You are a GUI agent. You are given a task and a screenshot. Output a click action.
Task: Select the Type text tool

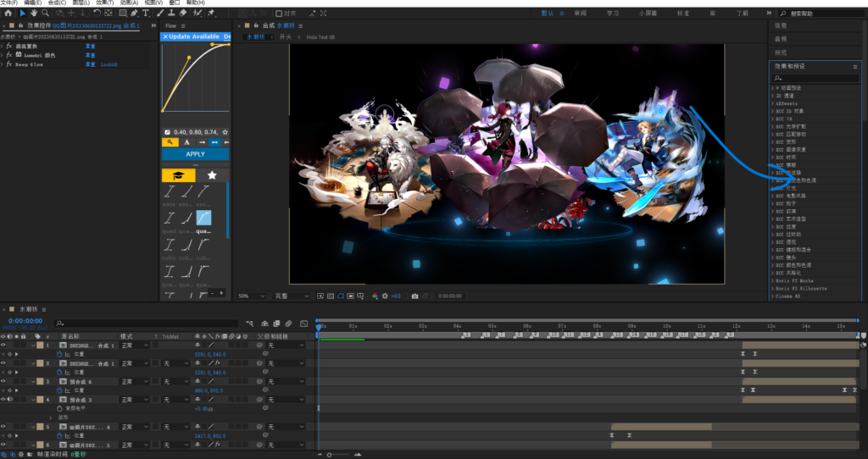[x=146, y=14]
